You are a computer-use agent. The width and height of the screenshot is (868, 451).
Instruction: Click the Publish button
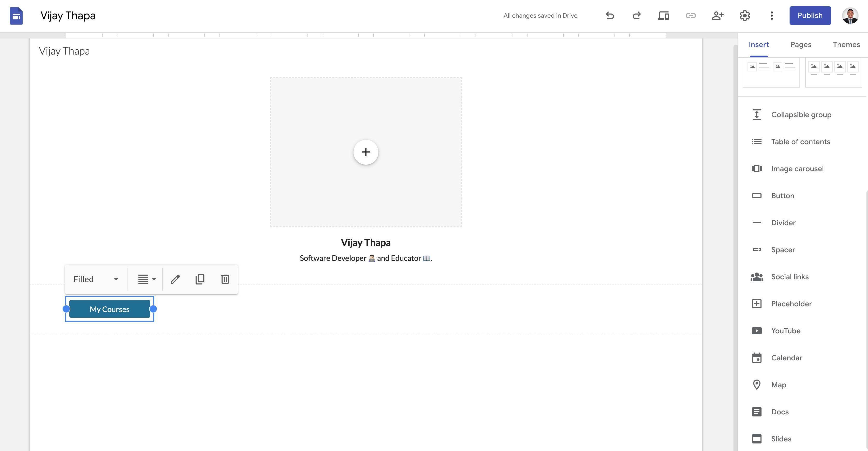(x=810, y=16)
